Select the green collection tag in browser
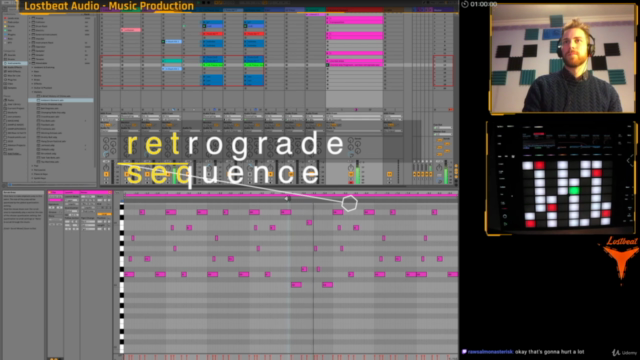This screenshot has height=360, width=640. click(x=5, y=31)
